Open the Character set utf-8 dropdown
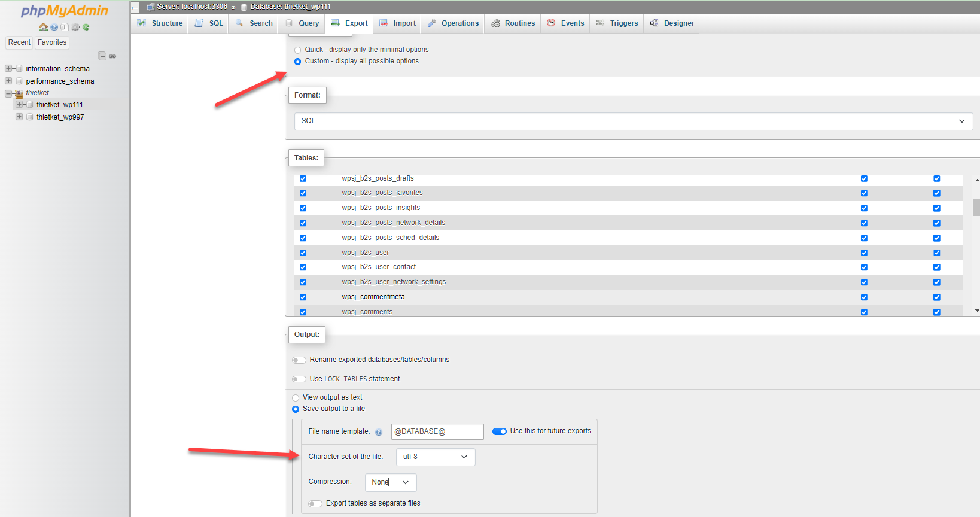The width and height of the screenshot is (980, 517). click(x=435, y=457)
